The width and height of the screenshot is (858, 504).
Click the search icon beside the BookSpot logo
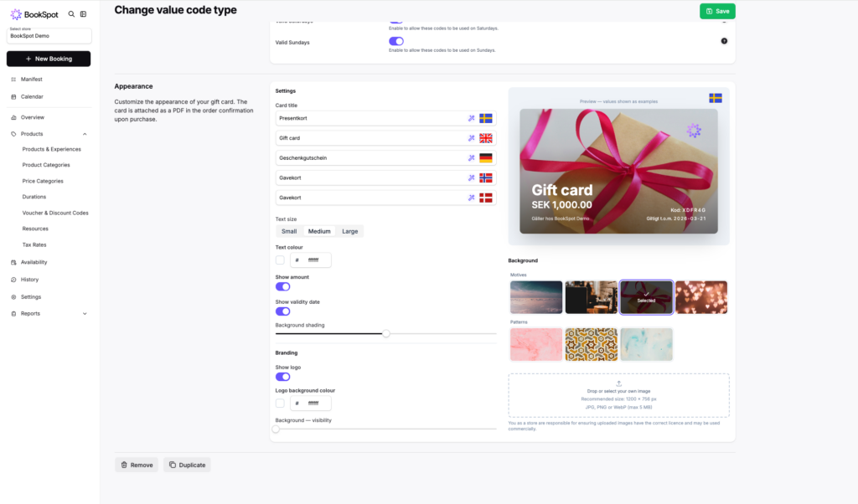pos(71,14)
